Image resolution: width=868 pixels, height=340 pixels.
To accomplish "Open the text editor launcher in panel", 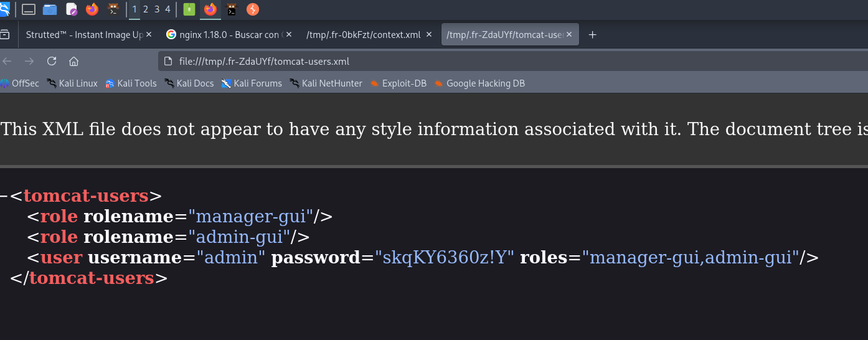I will point(72,9).
